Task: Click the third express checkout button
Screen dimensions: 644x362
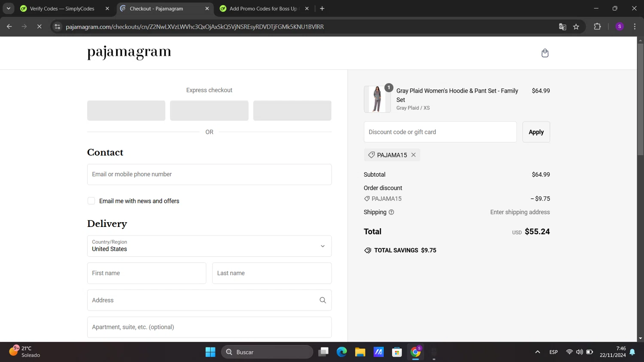Action: (x=292, y=111)
